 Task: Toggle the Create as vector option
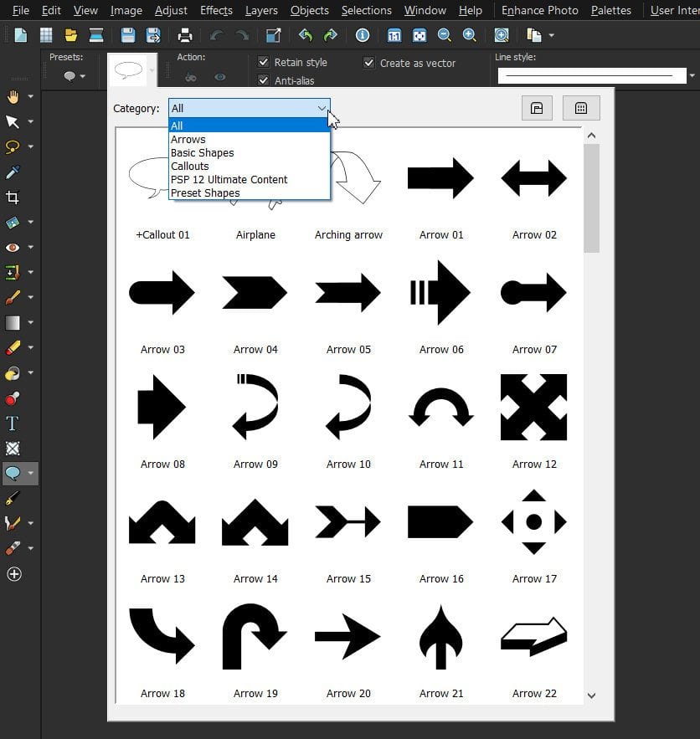369,62
